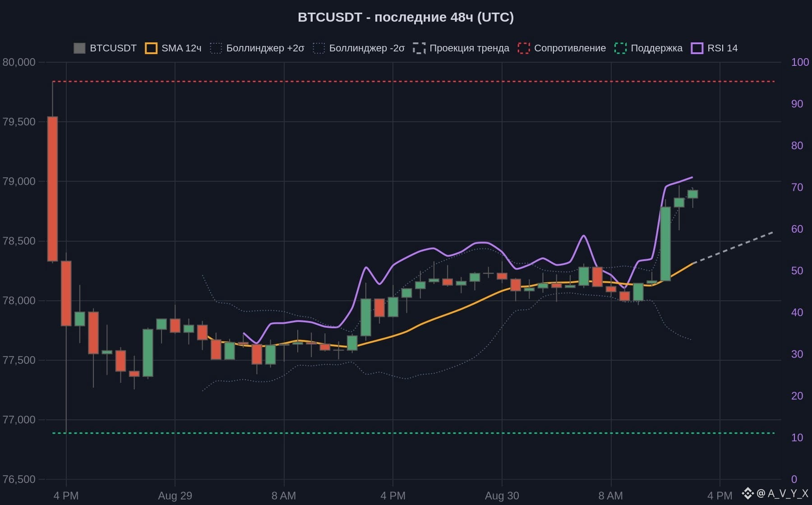Click the dotted Боллинджер -2σ swatch
Image resolution: width=812 pixels, height=505 pixels.
point(319,48)
